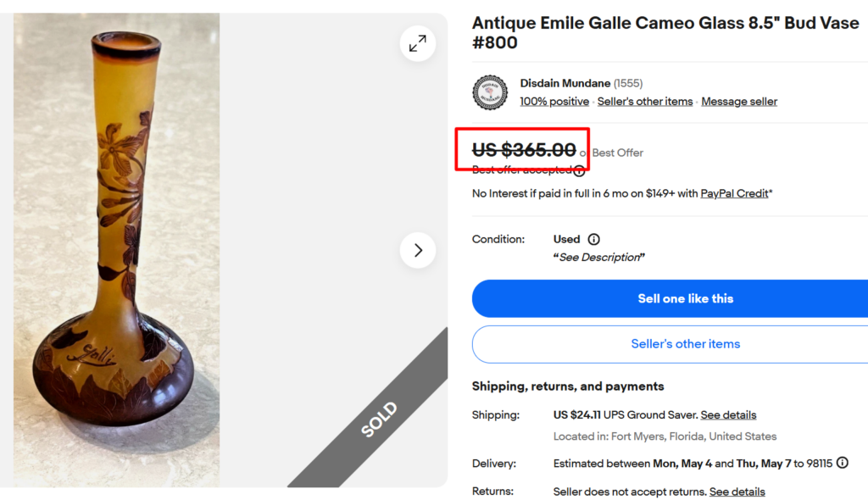Screen dimensions: 868x500
Task: See details on the returns policy
Action: (x=737, y=492)
